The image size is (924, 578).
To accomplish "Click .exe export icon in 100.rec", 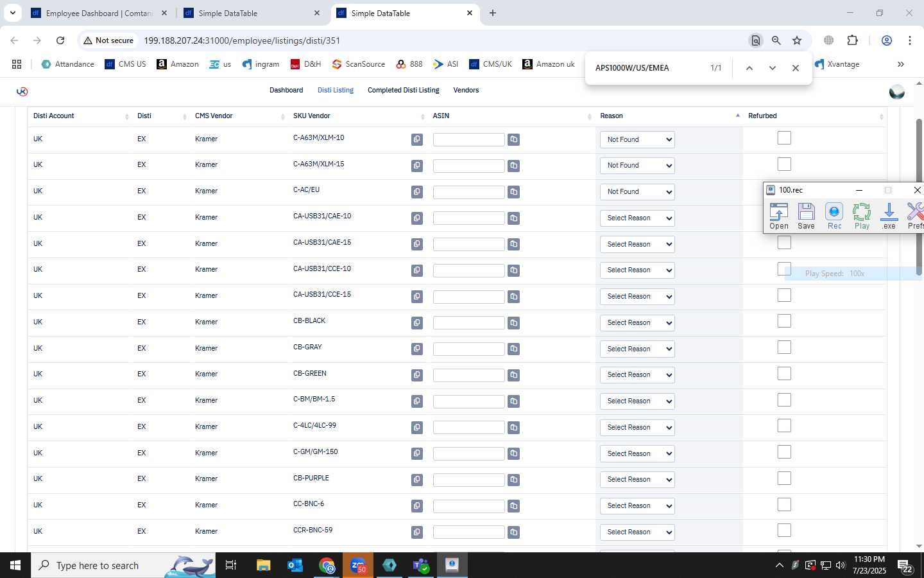I will pyautogui.click(x=889, y=216).
